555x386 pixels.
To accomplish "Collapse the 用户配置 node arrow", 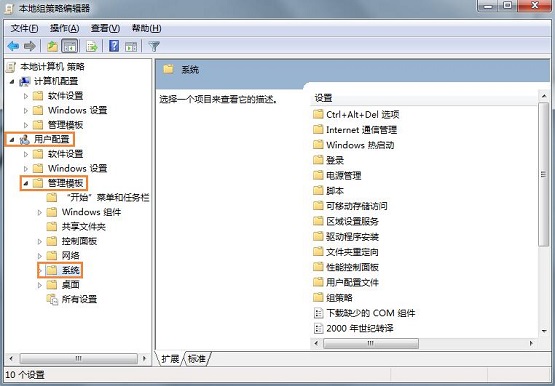I will pos(12,140).
